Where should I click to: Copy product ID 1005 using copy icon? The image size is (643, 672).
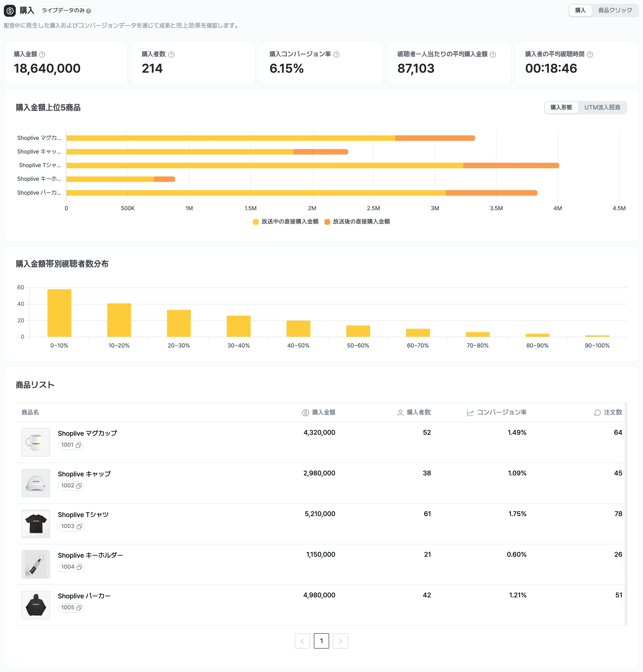coord(79,608)
